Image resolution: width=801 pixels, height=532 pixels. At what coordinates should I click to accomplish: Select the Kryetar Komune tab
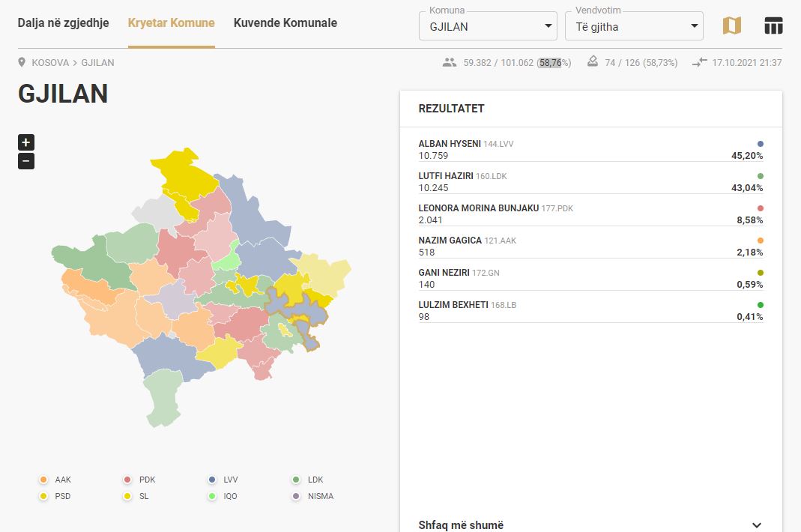coord(171,23)
